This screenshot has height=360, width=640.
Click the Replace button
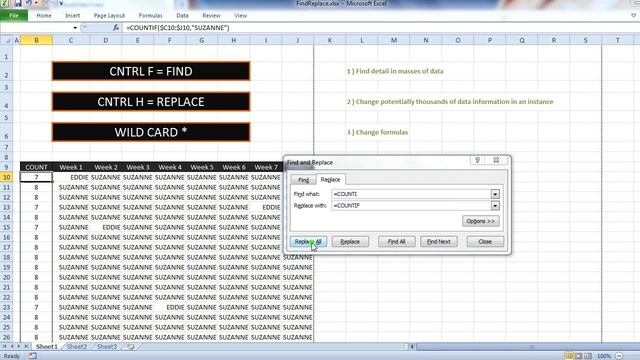350,242
